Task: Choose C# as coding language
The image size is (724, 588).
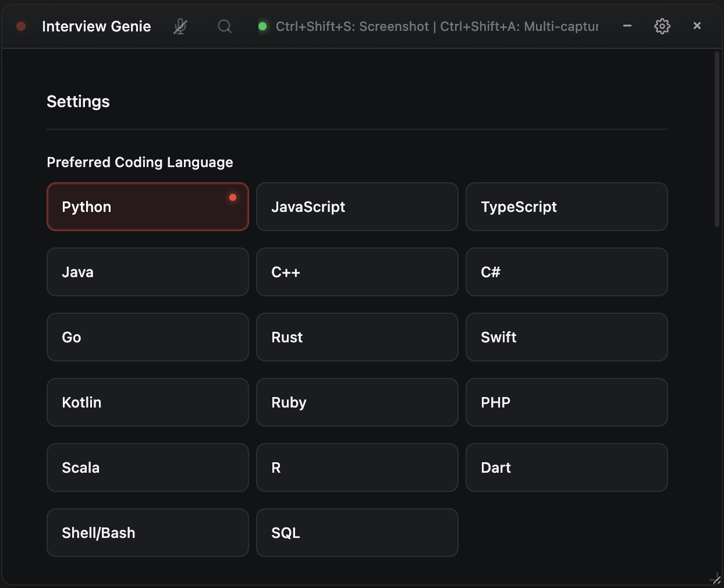Action: [567, 272]
